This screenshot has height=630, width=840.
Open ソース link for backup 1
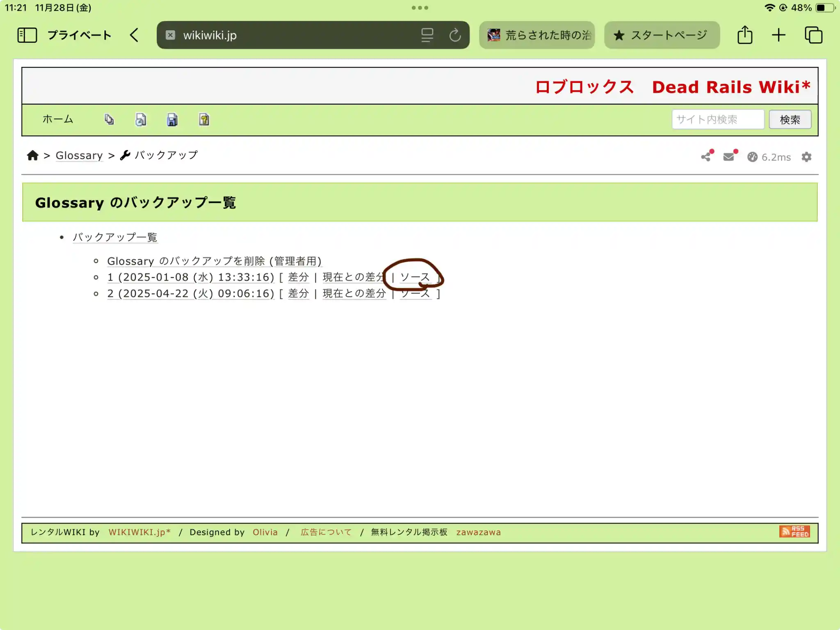pos(415,277)
